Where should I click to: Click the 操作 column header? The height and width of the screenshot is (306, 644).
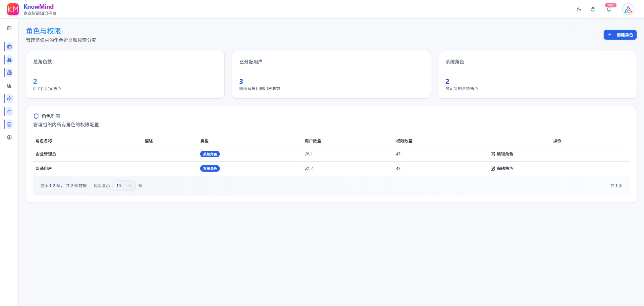[557, 141]
